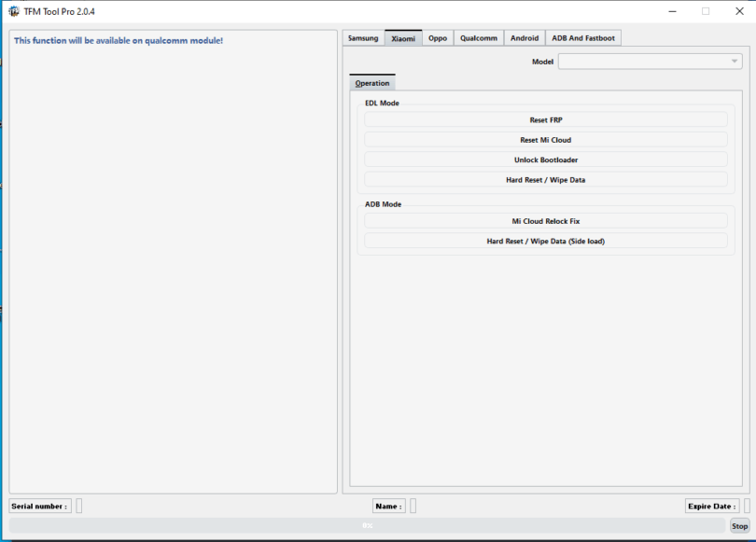Click the Expire Date label
This screenshot has height=542, width=756.
pyautogui.click(x=711, y=506)
